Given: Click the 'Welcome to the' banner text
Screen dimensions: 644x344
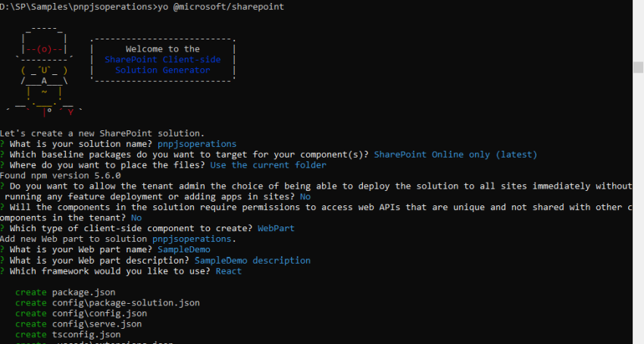Looking at the screenshot, I should tap(163, 49).
